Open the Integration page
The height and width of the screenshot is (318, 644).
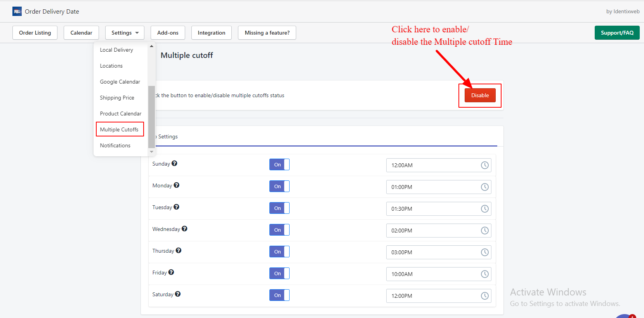coord(212,33)
